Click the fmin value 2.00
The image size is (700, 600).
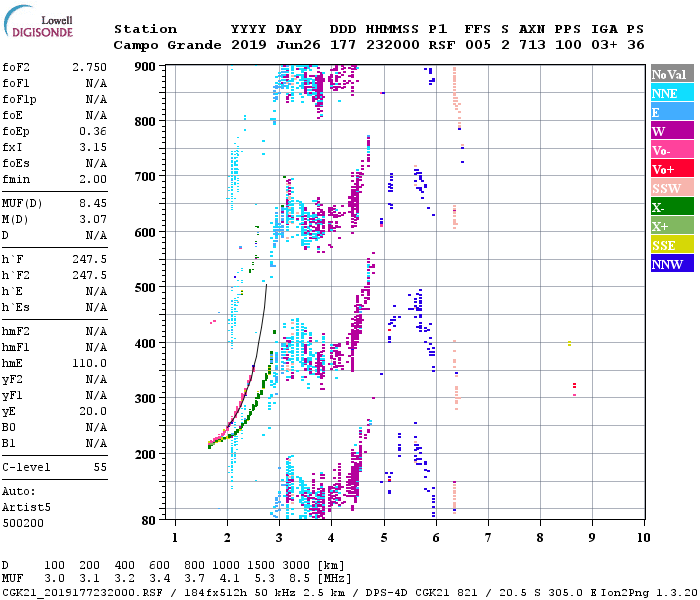(93, 179)
